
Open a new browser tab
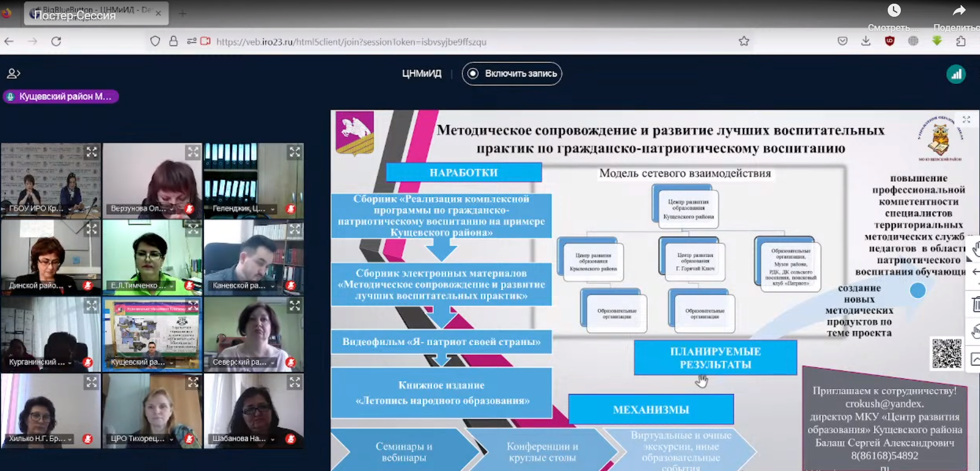[182, 13]
